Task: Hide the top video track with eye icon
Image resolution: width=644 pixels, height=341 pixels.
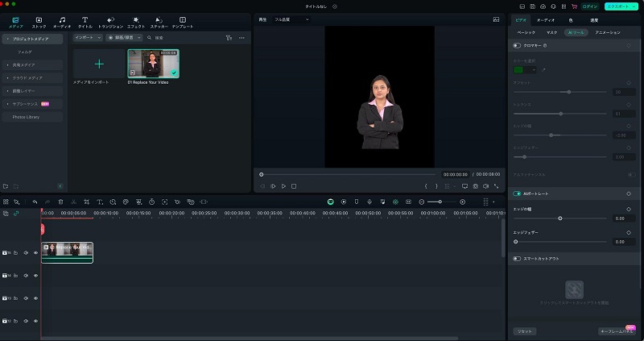Action: coord(35,253)
